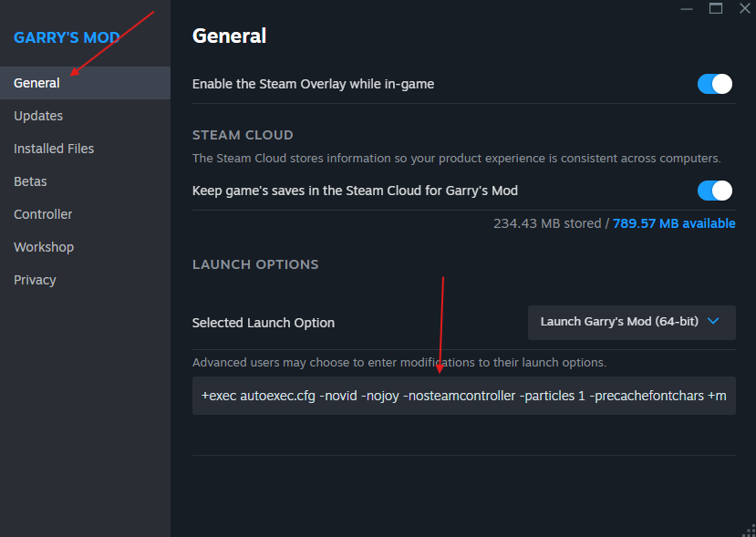Go to the Installed Files section
The height and width of the screenshot is (537, 756).
(54, 149)
